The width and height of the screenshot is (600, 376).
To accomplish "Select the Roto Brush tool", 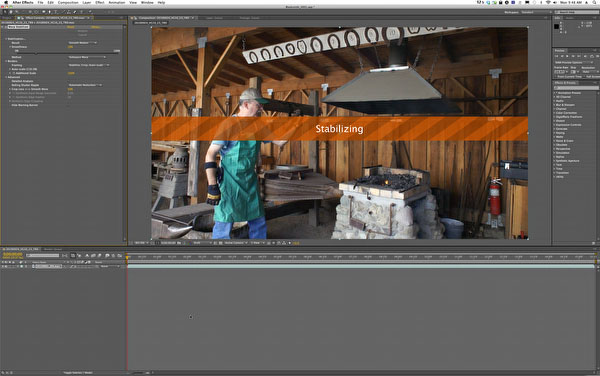I will [82, 12].
